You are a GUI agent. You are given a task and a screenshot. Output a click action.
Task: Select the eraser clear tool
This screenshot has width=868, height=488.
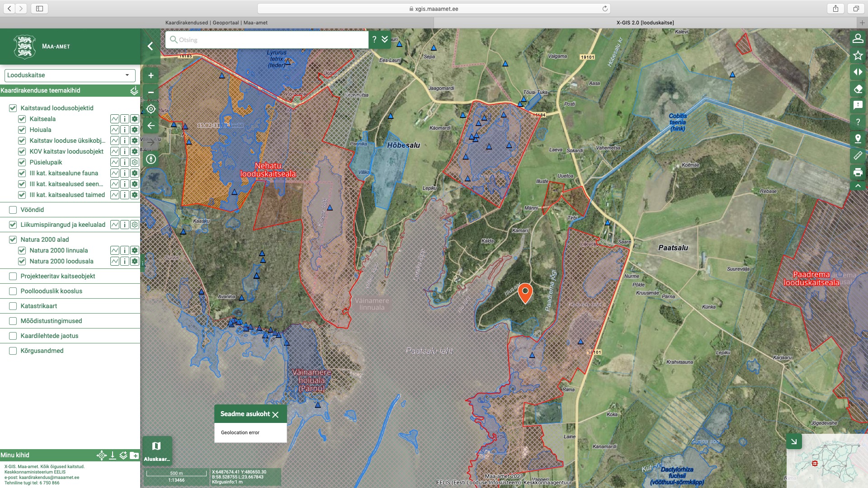[858, 89]
